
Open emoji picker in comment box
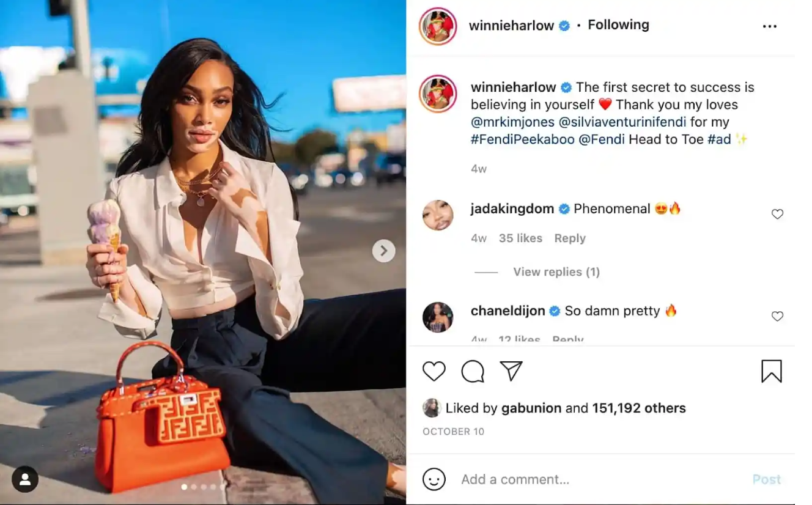[434, 479]
